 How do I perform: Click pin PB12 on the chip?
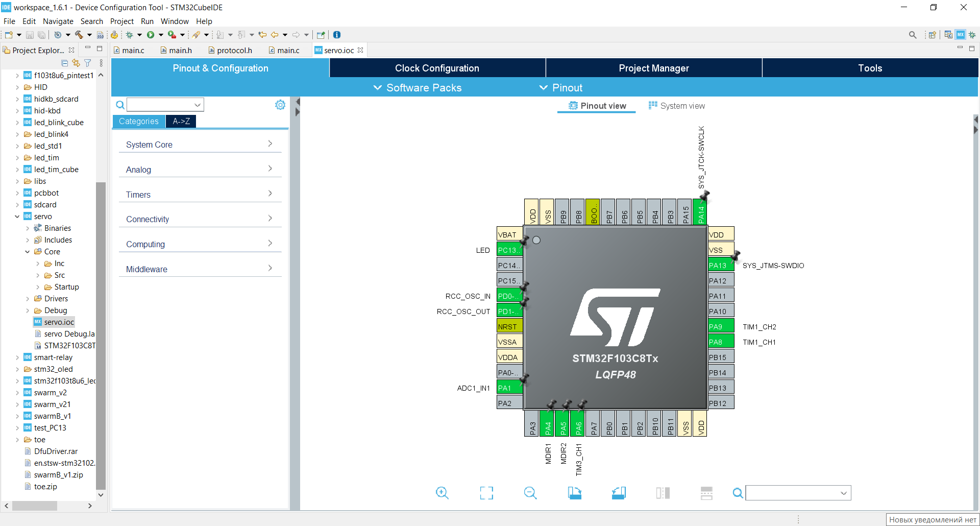coord(721,403)
